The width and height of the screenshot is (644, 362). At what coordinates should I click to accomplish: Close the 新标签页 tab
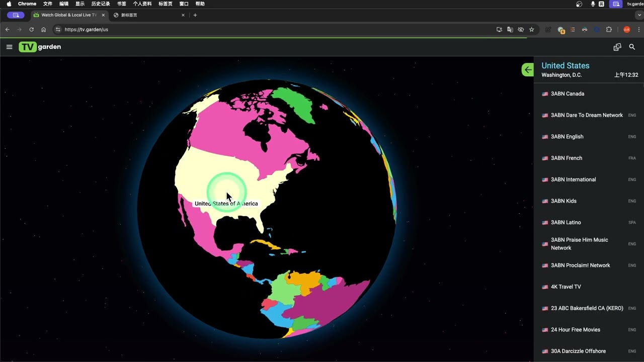tap(183, 15)
